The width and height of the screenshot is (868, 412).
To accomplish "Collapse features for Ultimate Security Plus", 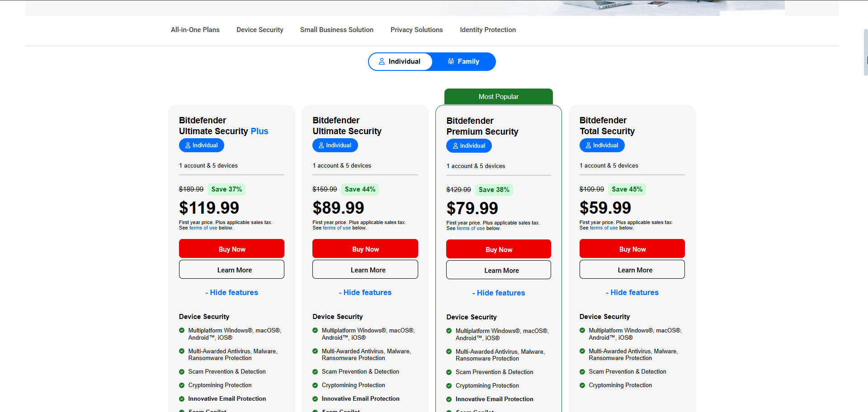I will [231, 292].
